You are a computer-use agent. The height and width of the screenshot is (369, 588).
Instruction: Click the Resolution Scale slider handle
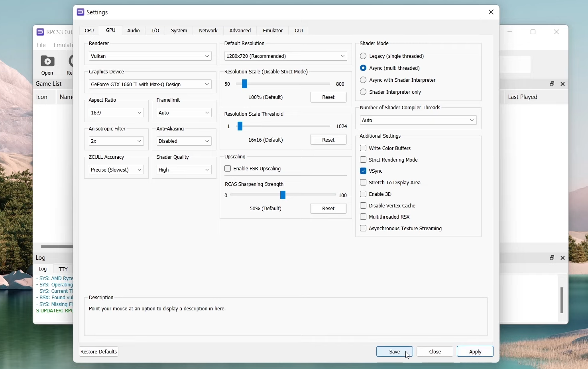245,84
